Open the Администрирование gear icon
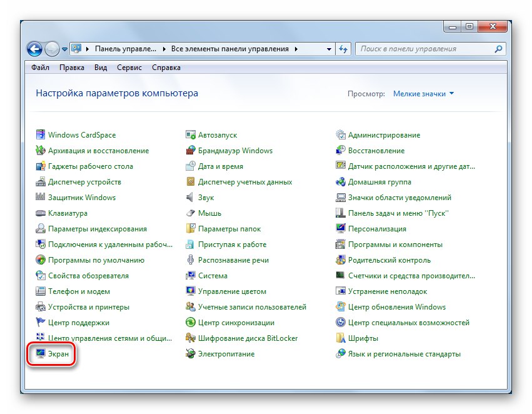 pyautogui.click(x=340, y=134)
